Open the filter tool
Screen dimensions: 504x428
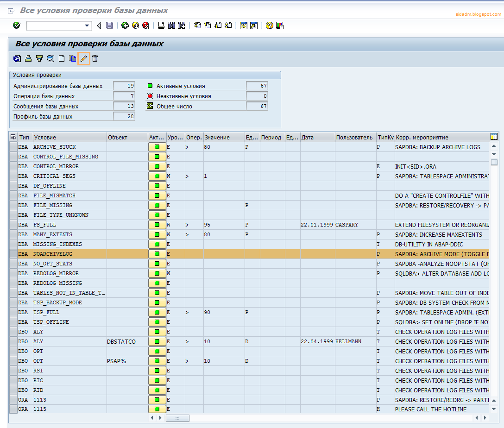pyautogui.click(x=39, y=59)
